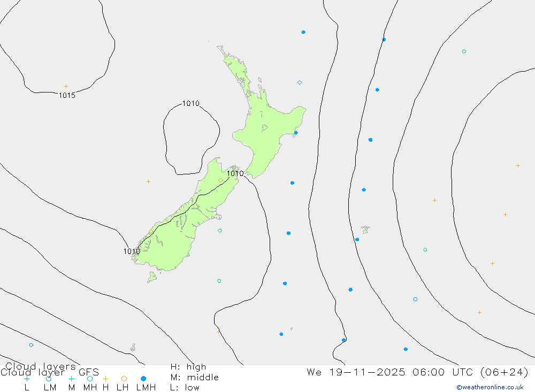The width and height of the screenshot is (535, 392).
Task: Click the blue plus L legend symbol
Action: 27,379
